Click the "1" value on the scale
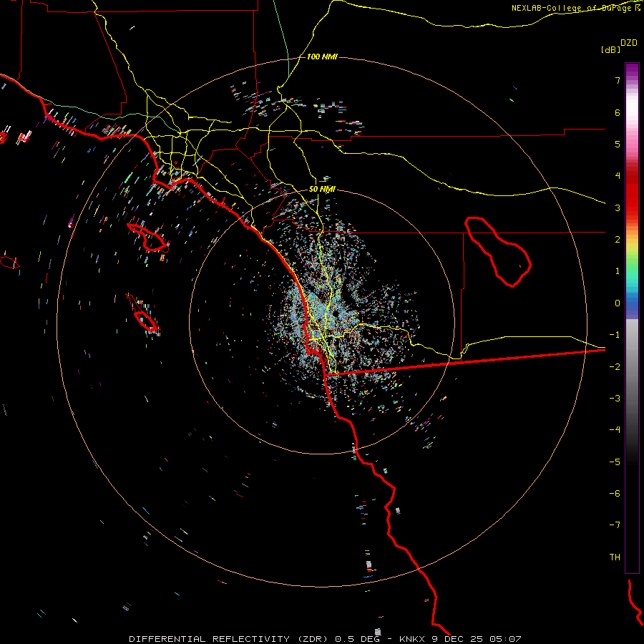The height and width of the screenshot is (644, 644). (618, 271)
